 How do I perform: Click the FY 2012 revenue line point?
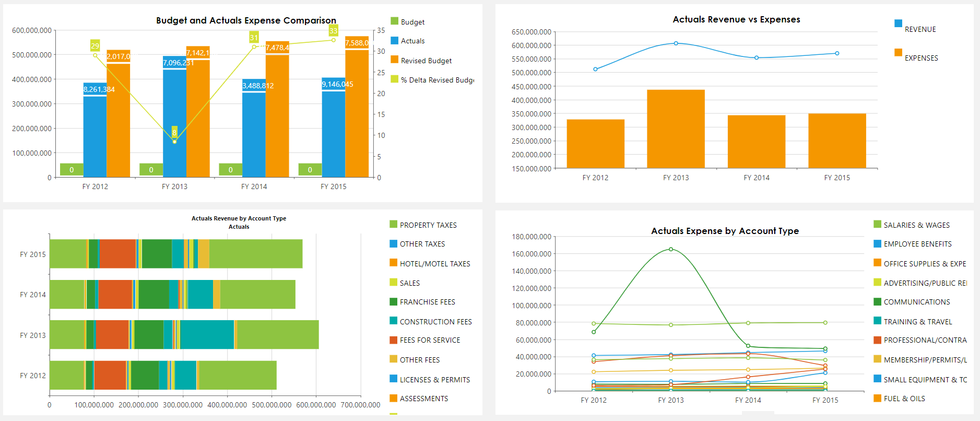coord(595,69)
